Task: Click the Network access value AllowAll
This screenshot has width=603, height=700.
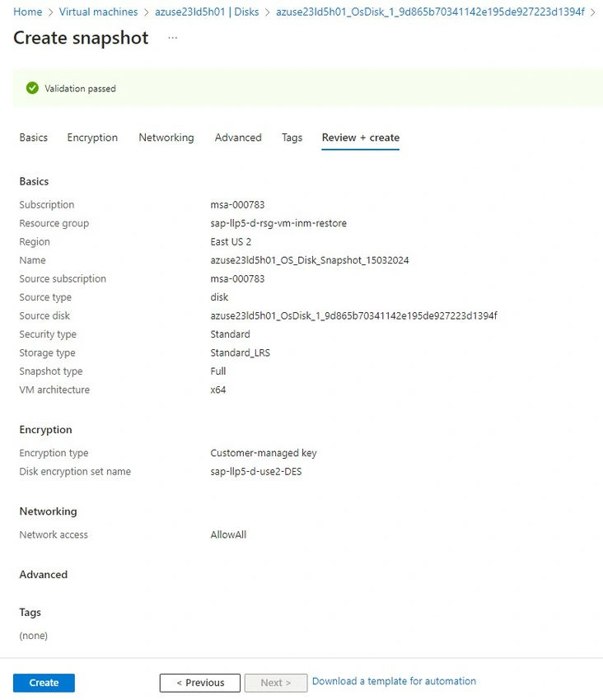Action: coord(228,534)
